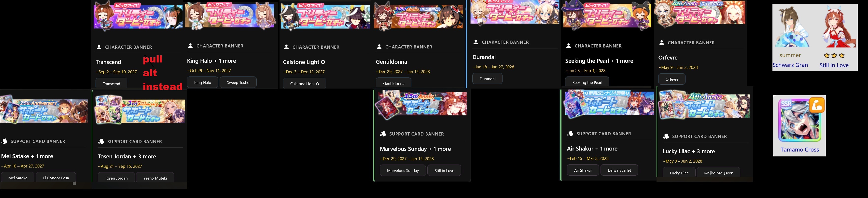The image size is (868, 198).
Task: Select the Seeking the Pearl tag
Action: click(587, 82)
